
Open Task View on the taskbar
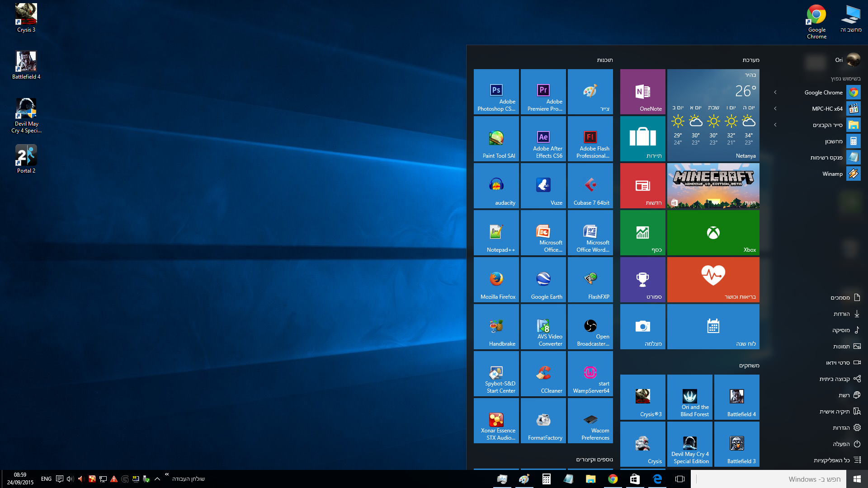[x=679, y=479]
